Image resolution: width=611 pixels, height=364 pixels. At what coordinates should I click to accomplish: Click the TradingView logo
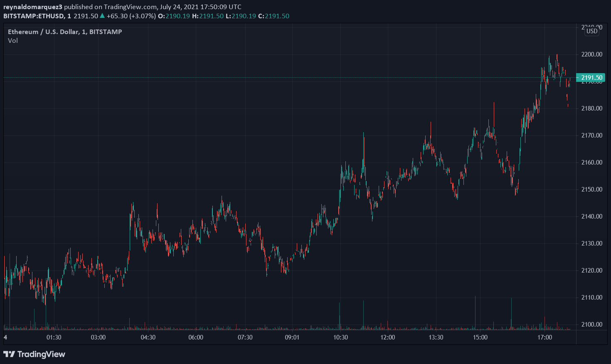pos(34,354)
